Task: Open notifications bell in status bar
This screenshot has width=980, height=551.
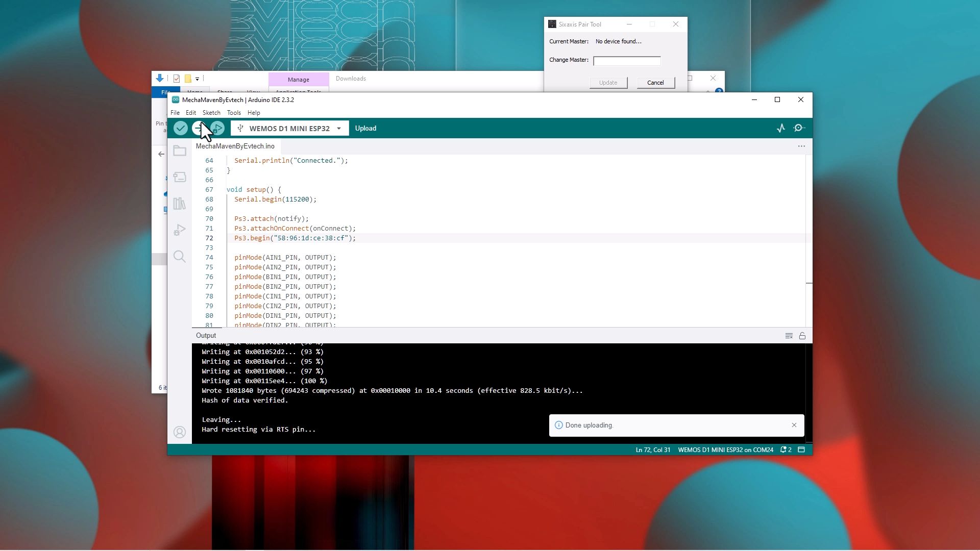Action: pos(786,450)
